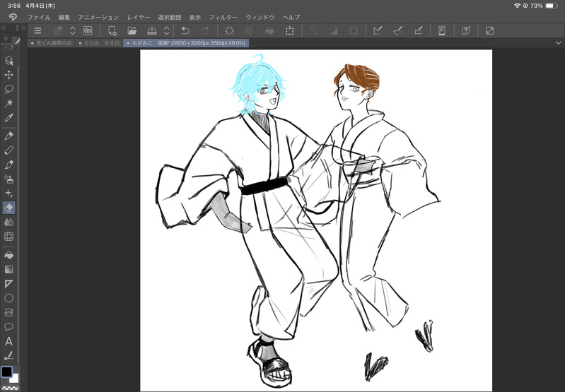Open the smartphone companion mode icon
Viewport: 565px width, 392px height.
pyautogui.click(x=442, y=31)
